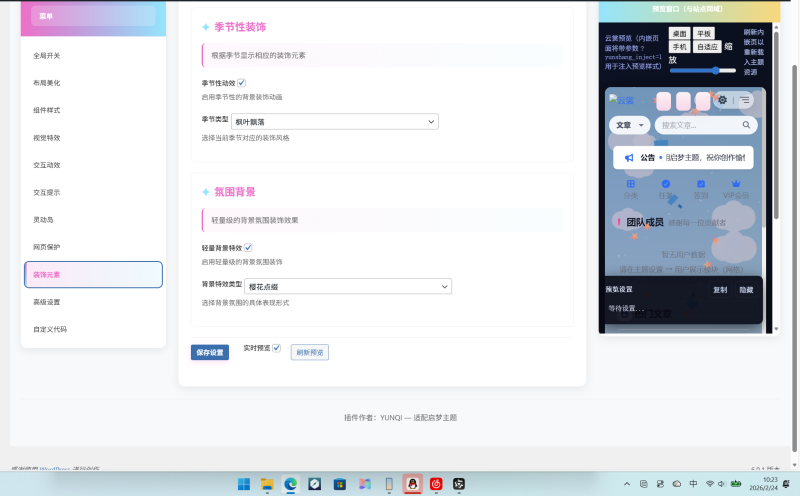This screenshot has height=496, width=800.
Task: Toggle the 季节性动效 checkbox
Action: coord(241,83)
